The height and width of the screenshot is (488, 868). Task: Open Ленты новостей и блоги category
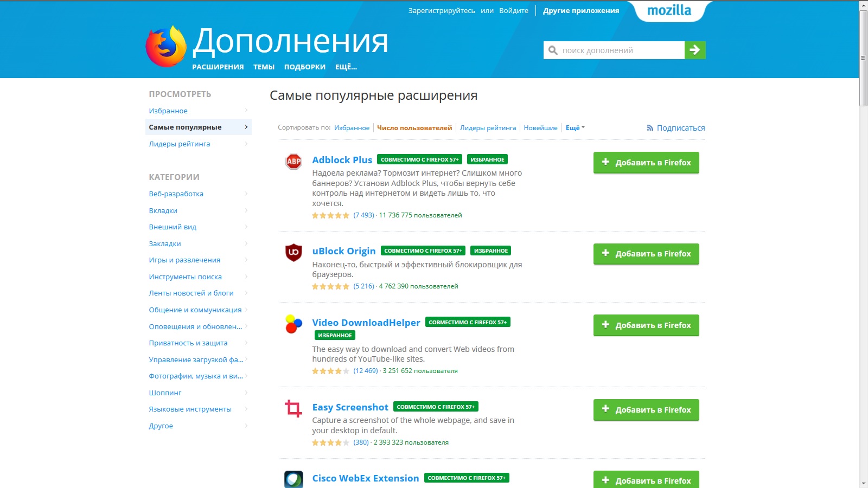pyautogui.click(x=199, y=293)
